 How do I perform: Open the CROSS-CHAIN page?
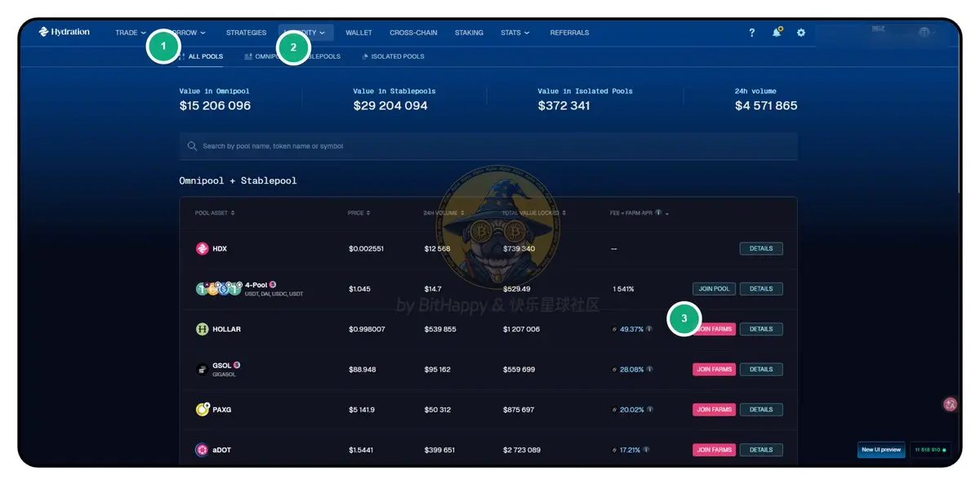click(x=413, y=33)
